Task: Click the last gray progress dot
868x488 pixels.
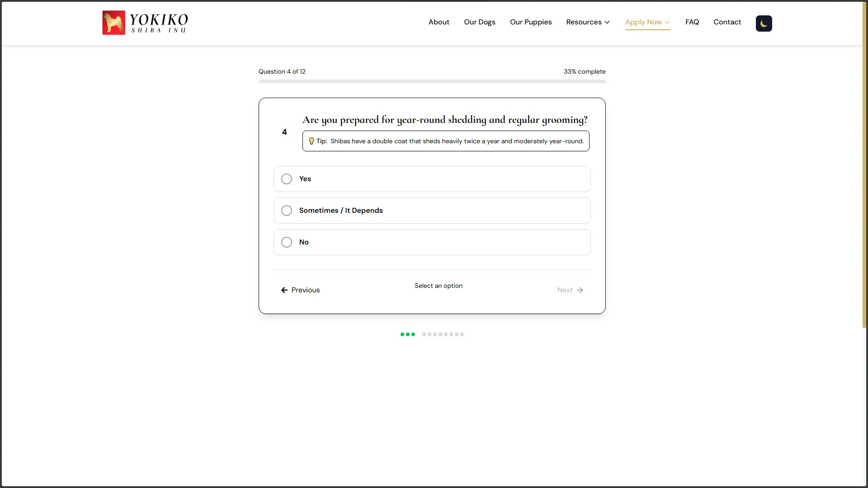Action: tap(462, 334)
